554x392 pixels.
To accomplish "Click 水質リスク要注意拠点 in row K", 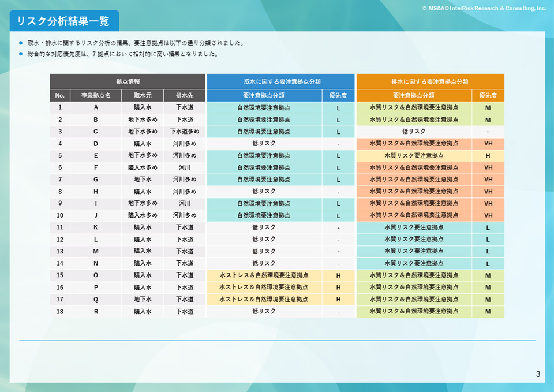I will (x=414, y=227).
